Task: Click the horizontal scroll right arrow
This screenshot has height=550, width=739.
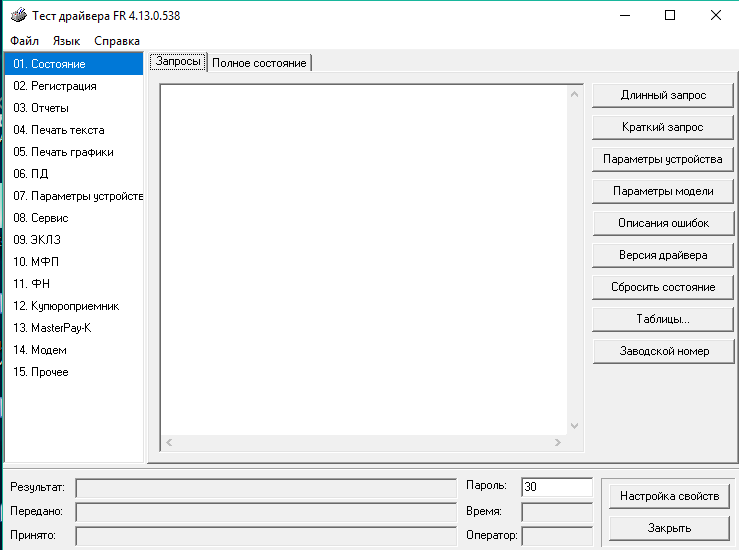Action: tap(558, 443)
